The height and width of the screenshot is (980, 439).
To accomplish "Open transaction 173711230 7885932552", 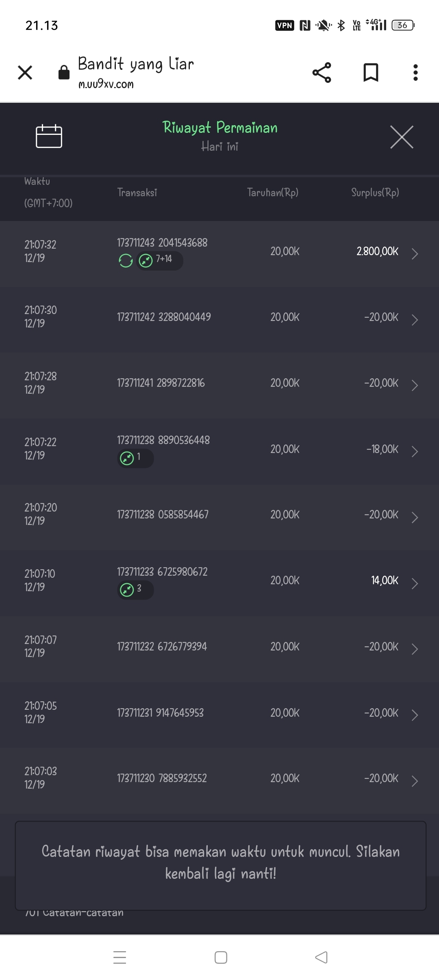I will tap(162, 778).
